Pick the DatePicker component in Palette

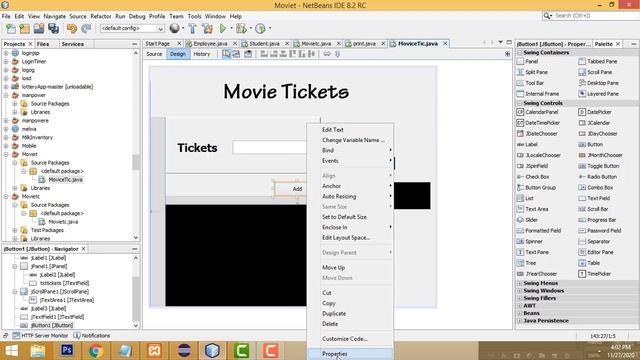(x=595, y=112)
